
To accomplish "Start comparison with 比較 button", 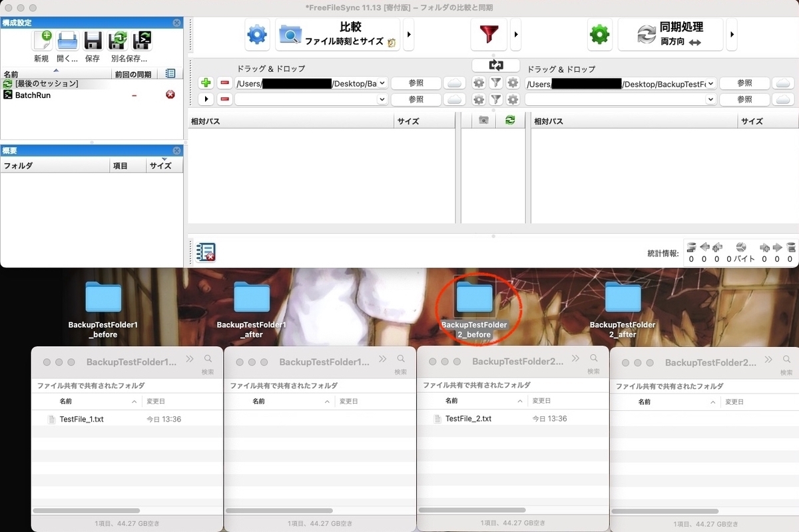I will point(338,35).
